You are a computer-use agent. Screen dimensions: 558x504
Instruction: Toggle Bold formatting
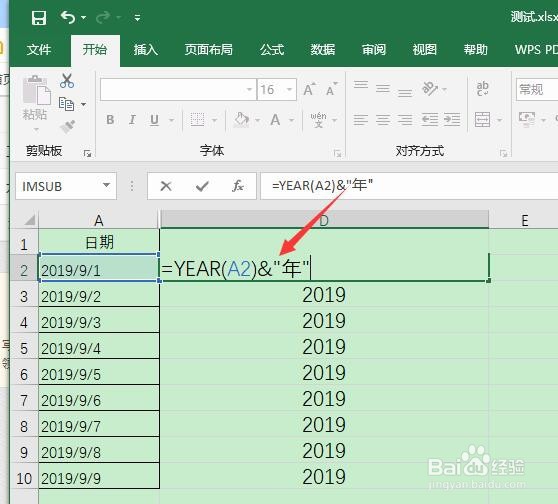coord(110,120)
